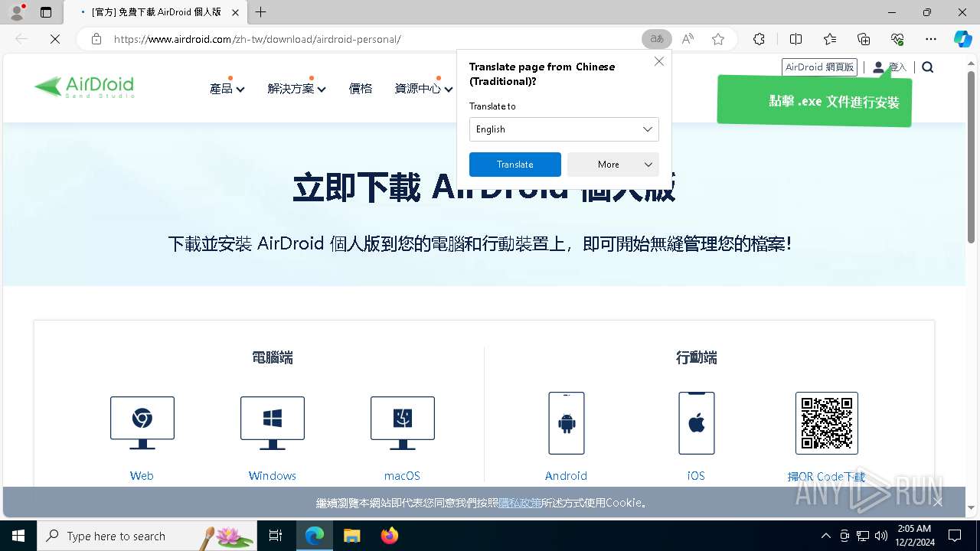Expand the More options dropdown arrow
Image resolution: width=980 pixels, height=551 pixels.
tap(648, 165)
